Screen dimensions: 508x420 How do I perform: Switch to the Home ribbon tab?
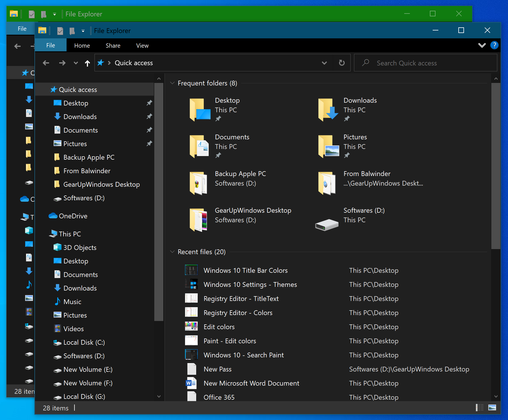(82, 45)
